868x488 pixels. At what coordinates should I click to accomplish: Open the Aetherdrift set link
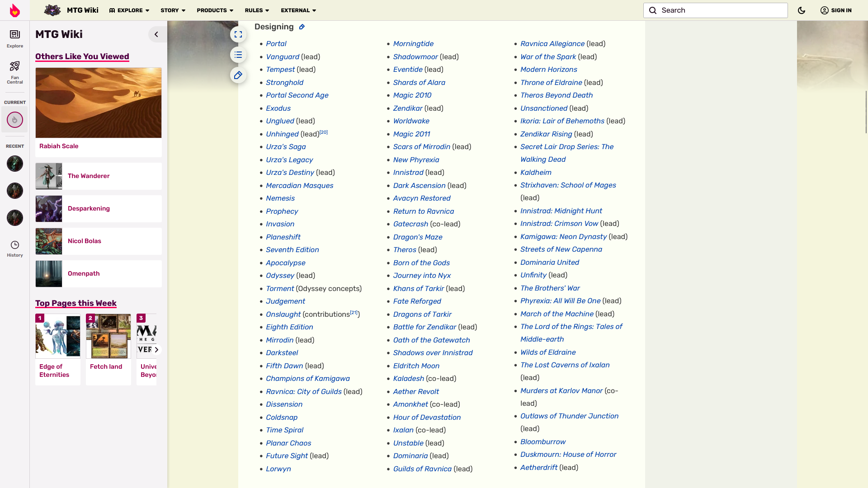[x=539, y=468]
